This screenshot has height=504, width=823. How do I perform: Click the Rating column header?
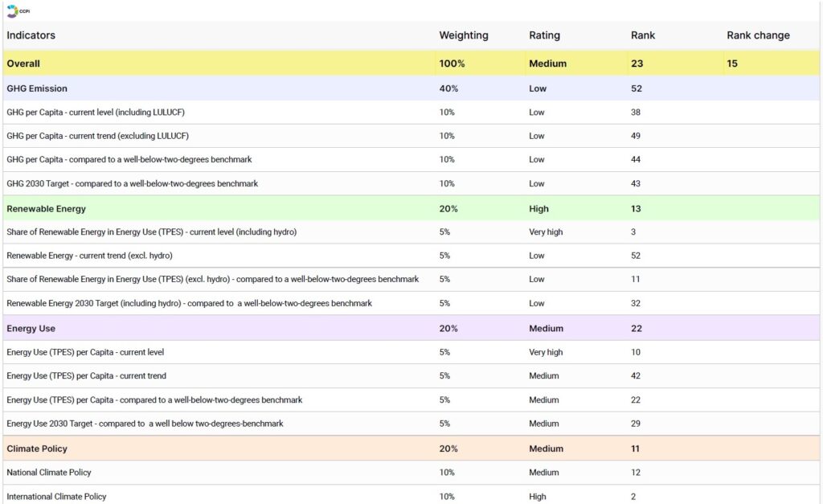click(544, 35)
